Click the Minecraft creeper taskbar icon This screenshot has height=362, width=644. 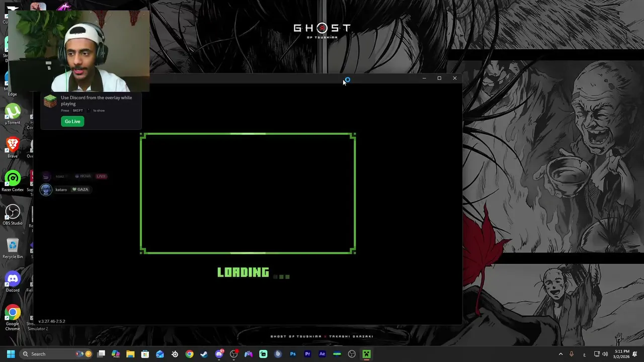(367, 354)
